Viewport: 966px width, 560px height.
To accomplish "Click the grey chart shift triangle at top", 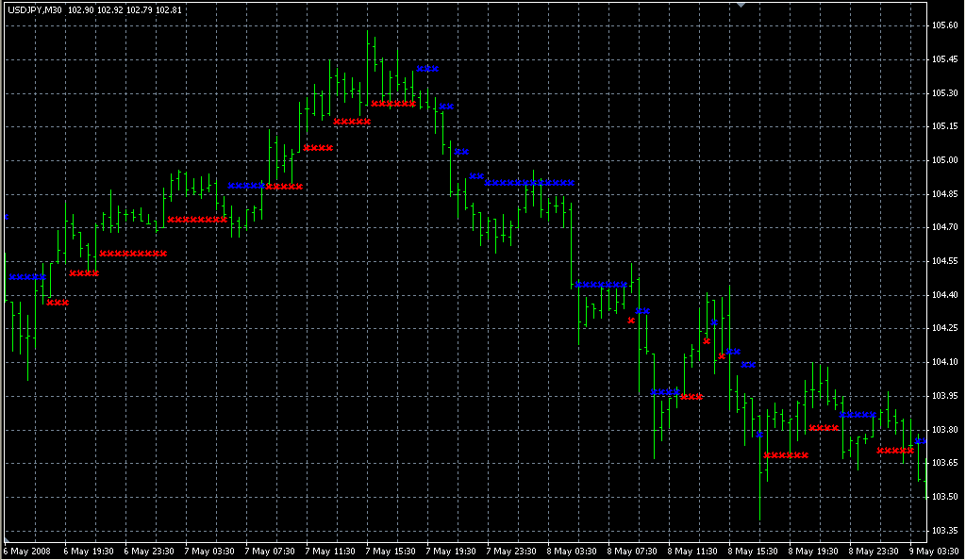I will [741, 6].
